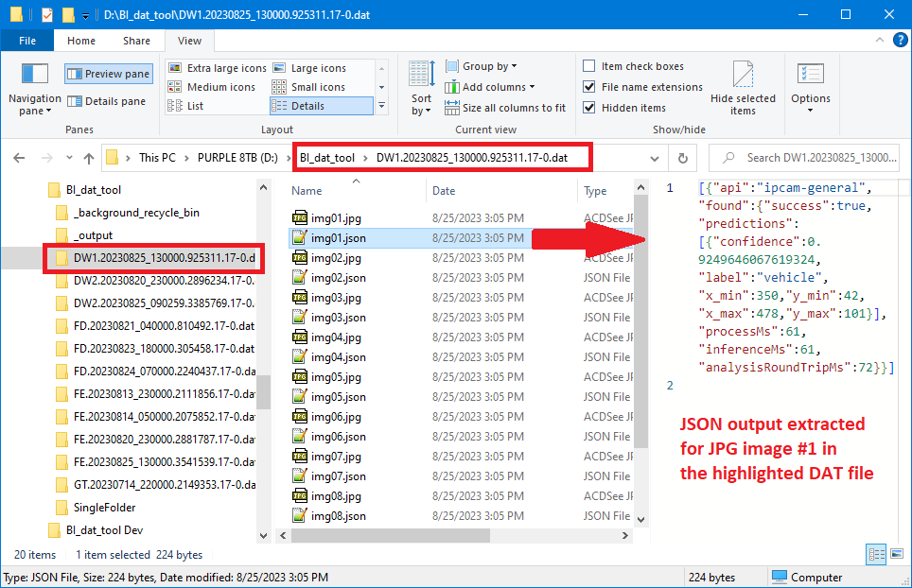Choose Extra large icons layout
Image resolution: width=912 pixels, height=588 pixels.
coord(217,68)
